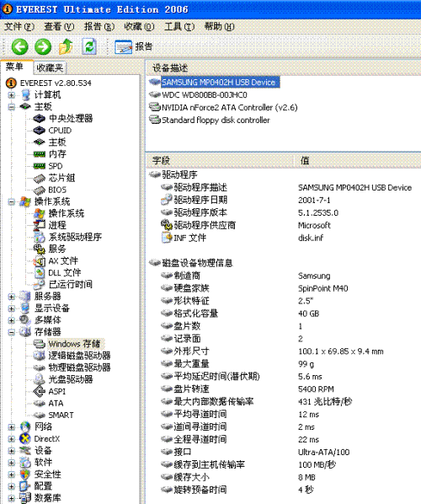Click the 驱动程序供应商 row icon
Image resolution: width=421 pixels, height=504 pixels.
click(167, 225)
